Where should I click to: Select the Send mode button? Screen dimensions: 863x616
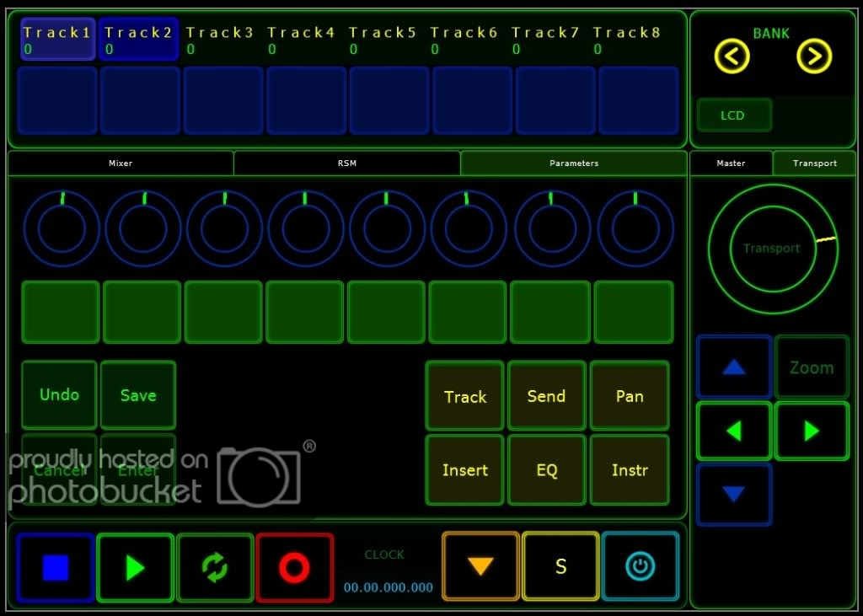[x=546, y=396]
